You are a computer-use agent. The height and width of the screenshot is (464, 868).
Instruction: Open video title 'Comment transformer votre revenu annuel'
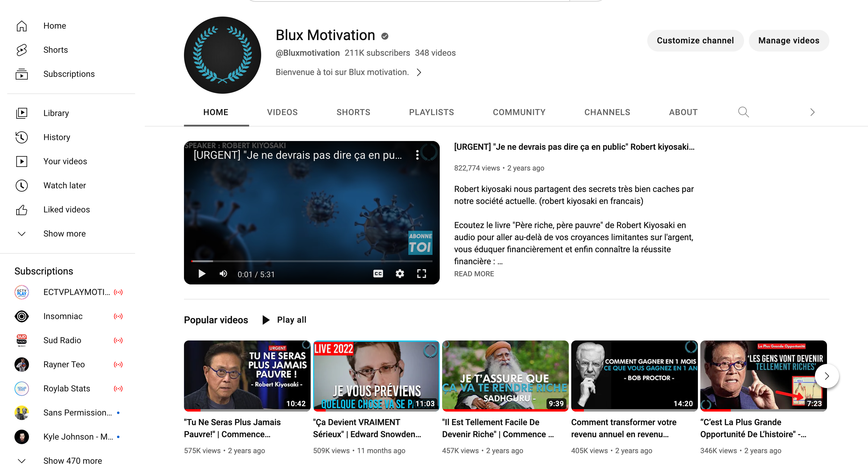pos(624,429)
